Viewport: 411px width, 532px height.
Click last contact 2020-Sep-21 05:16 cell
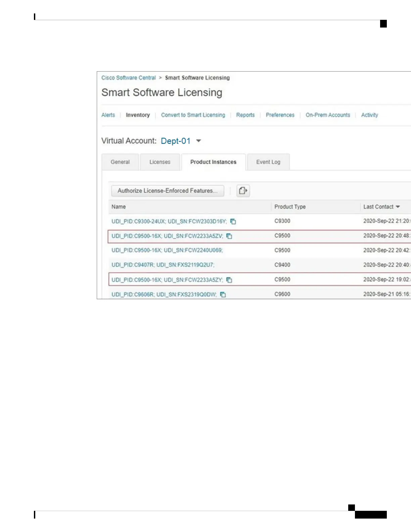pos(387,294)
